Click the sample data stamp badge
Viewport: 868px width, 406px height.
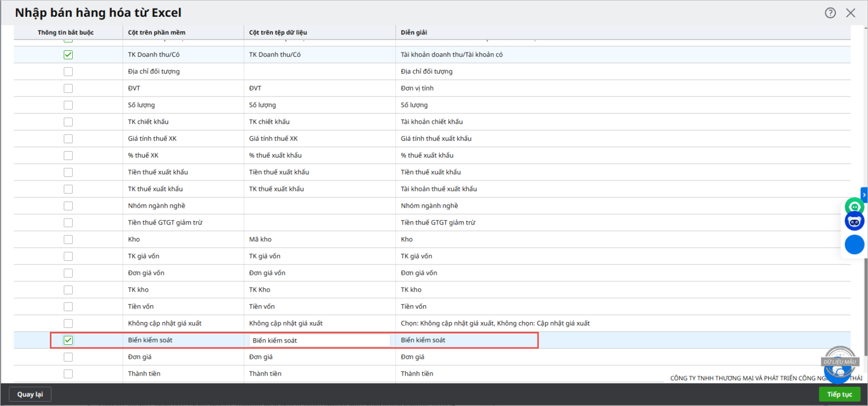(x=840, y=361)
